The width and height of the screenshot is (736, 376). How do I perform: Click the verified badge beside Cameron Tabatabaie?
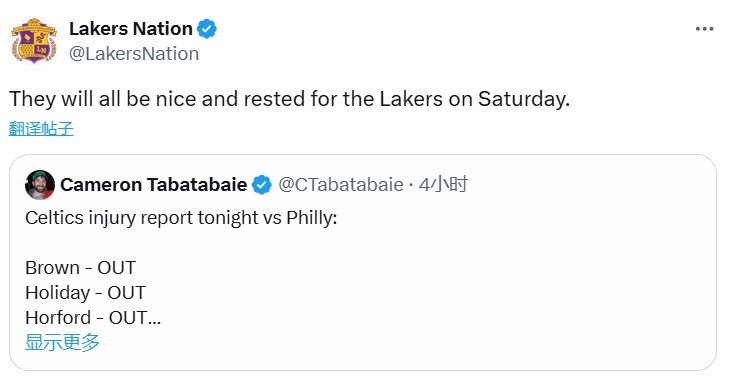262,185
